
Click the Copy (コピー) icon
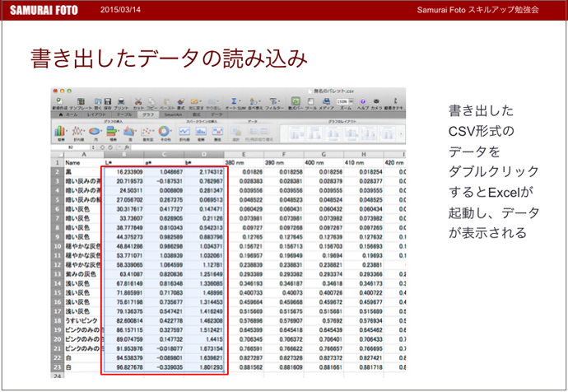[151, 101]
